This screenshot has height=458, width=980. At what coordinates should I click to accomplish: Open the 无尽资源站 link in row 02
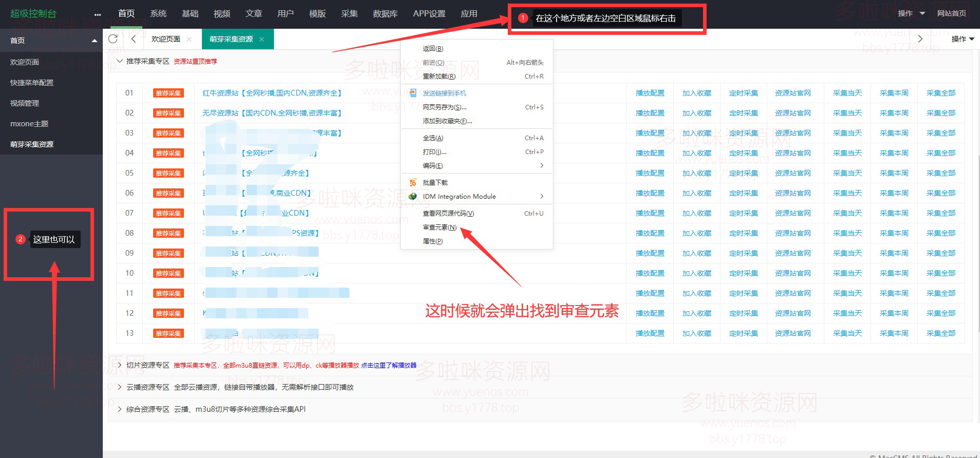coord(272,113)
